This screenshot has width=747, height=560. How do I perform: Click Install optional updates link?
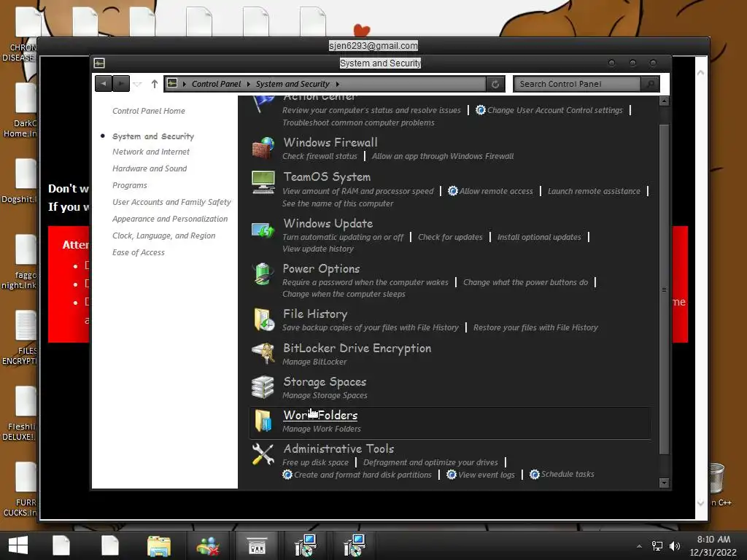coord(539,237)
